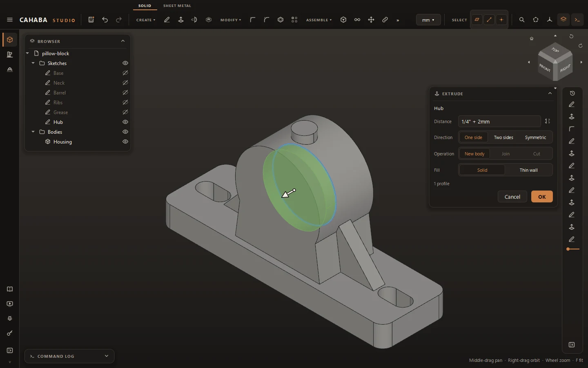Open the Assemble dropdown menu
The image size is (588, 368).
[x=319, y=20]
